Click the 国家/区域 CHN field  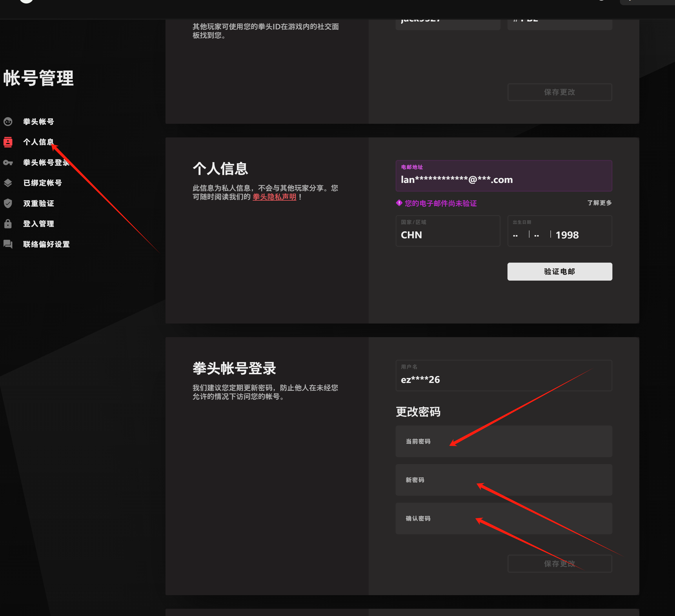[x=448, y=231]
